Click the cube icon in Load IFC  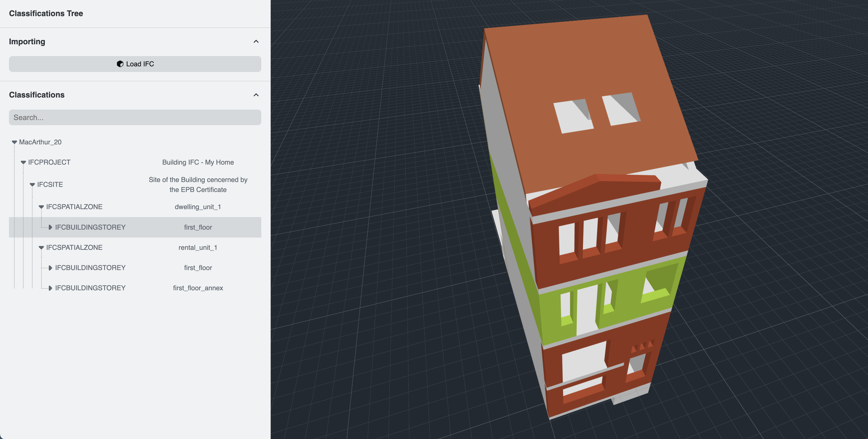click(x=120, y=64)
